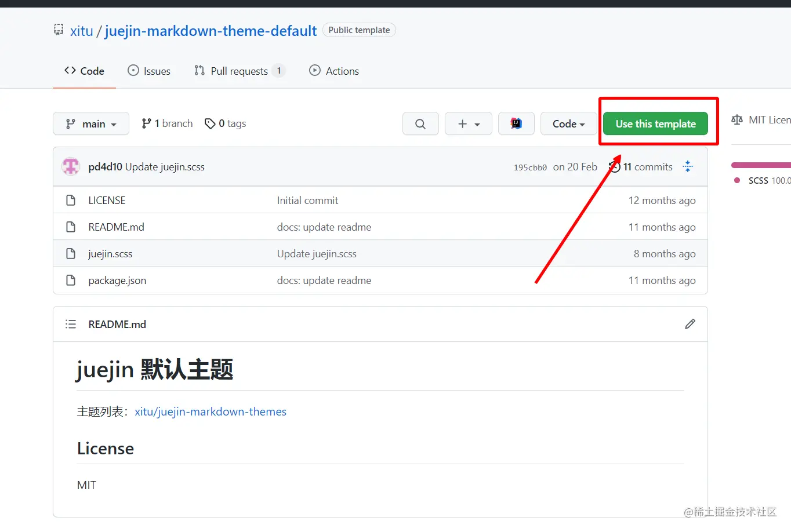791x532 pixels.
Task: Expand the Code download dropdown
Action: point(568,123)
